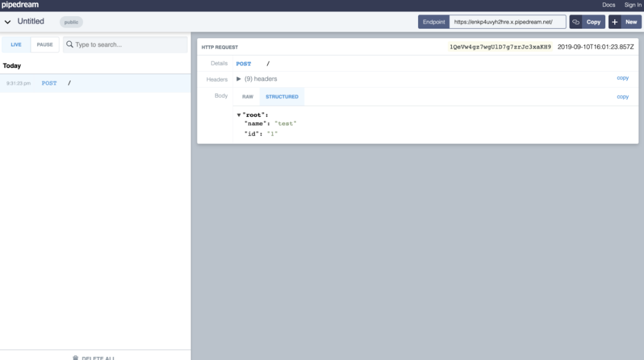Copy the headers via copy link
This screenshot has height=360, width=644.
click(x=622, y=78)
